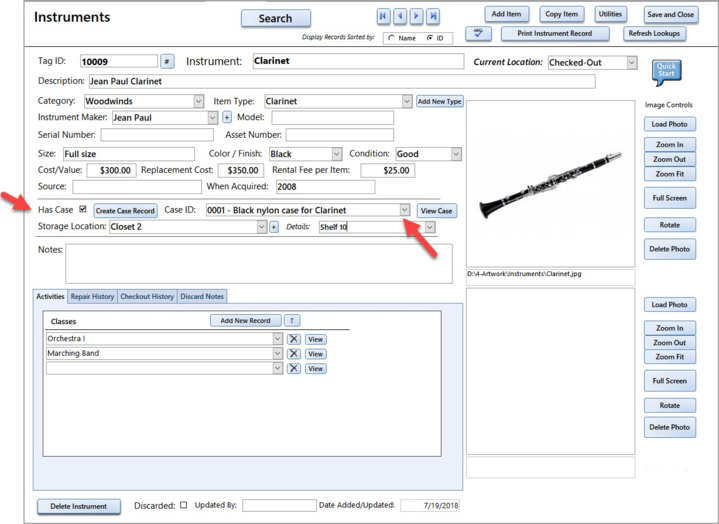Image resolution: width=719 pixels, height=524 pixels.
Task: Open the Category dropdown showing Woodwinds
Action: [198, 101]
